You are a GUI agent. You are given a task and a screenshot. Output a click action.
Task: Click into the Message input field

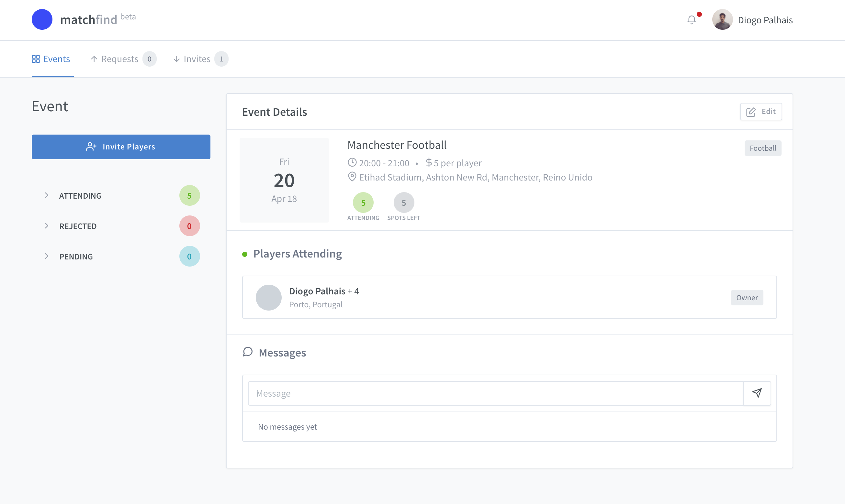(x=495, y=393)
